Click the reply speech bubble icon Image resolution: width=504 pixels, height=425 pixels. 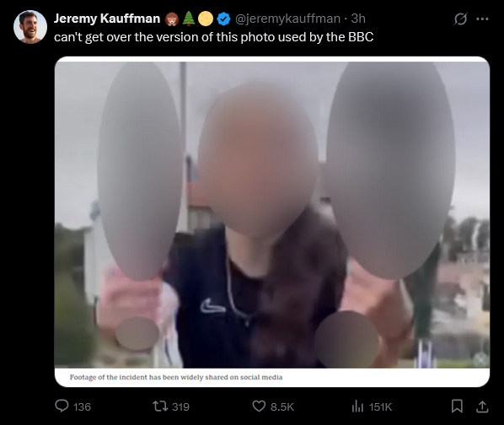click(x=62, y=406)
